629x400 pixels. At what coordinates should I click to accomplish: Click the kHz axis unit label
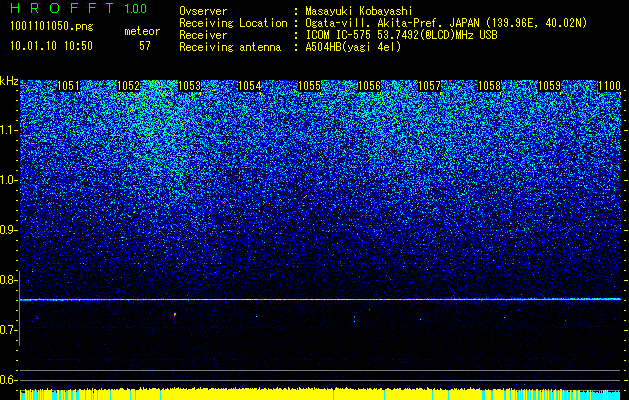tap(9, 82)
